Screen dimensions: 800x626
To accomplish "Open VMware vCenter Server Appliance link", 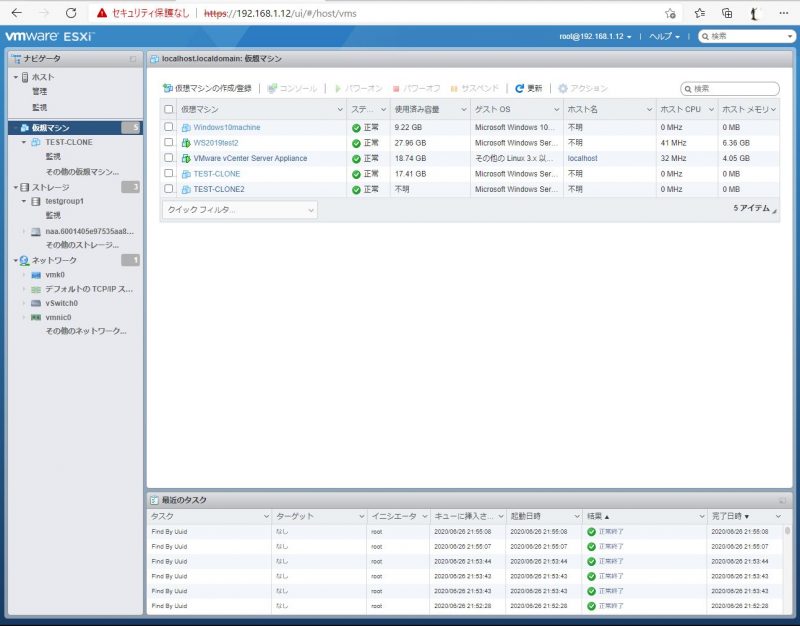I will (250, 159).
